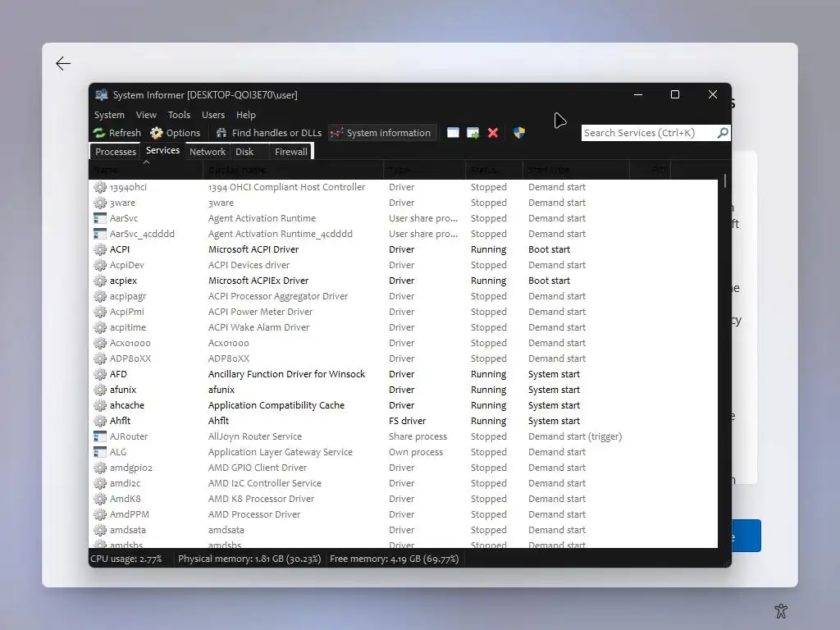Switch to the Processes tab
840x630 pixels.
[115, 152]
